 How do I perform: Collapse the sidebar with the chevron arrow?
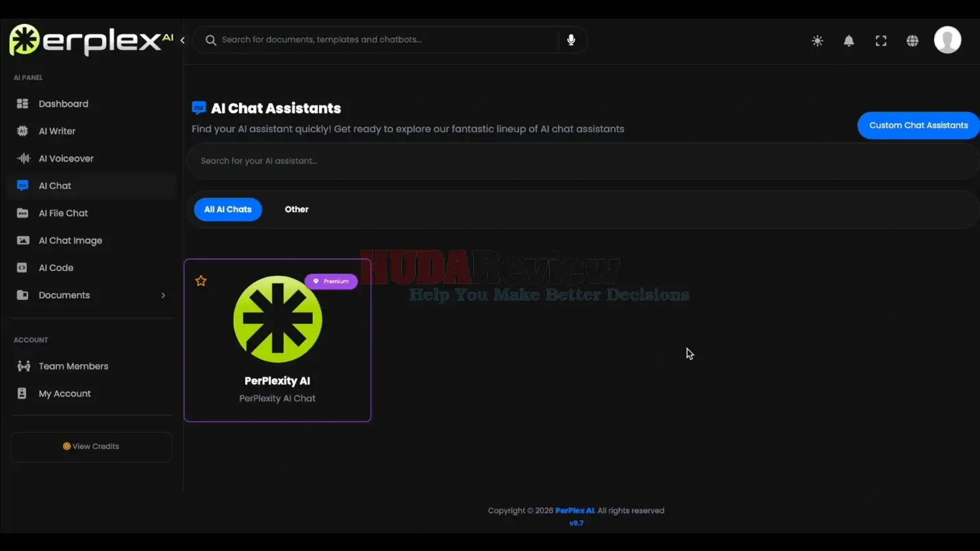coord(182,40)
